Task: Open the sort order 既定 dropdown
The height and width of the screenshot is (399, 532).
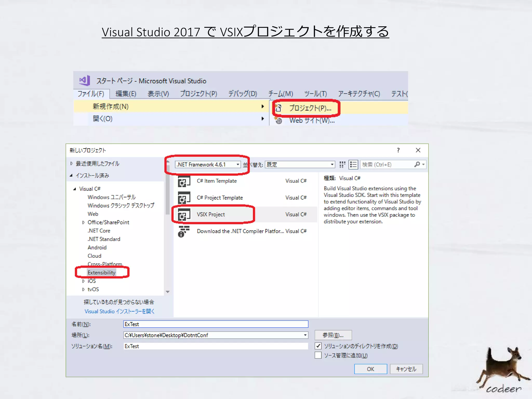Action: [x=300, y=164]
